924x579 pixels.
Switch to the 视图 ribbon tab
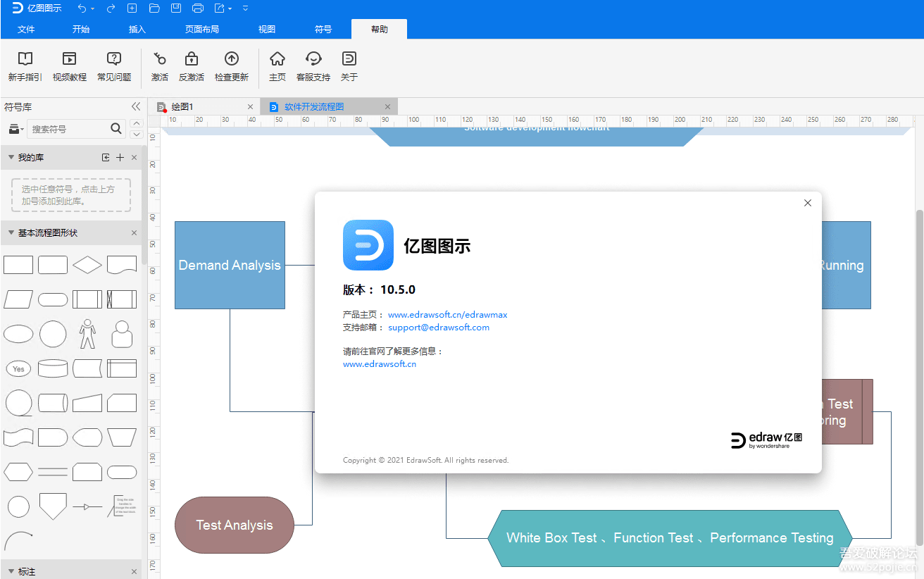[x=267, y=30]
